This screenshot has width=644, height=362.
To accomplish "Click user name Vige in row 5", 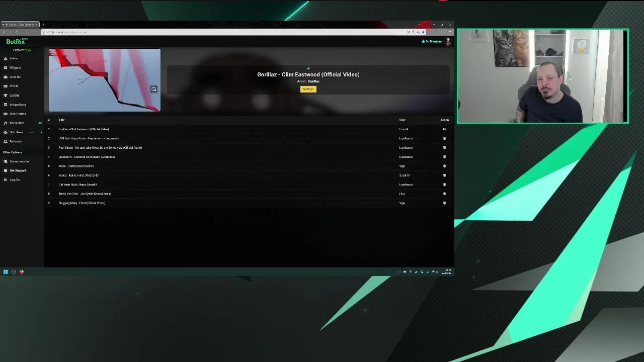I will pyautogui.click(x=402, y=166).
